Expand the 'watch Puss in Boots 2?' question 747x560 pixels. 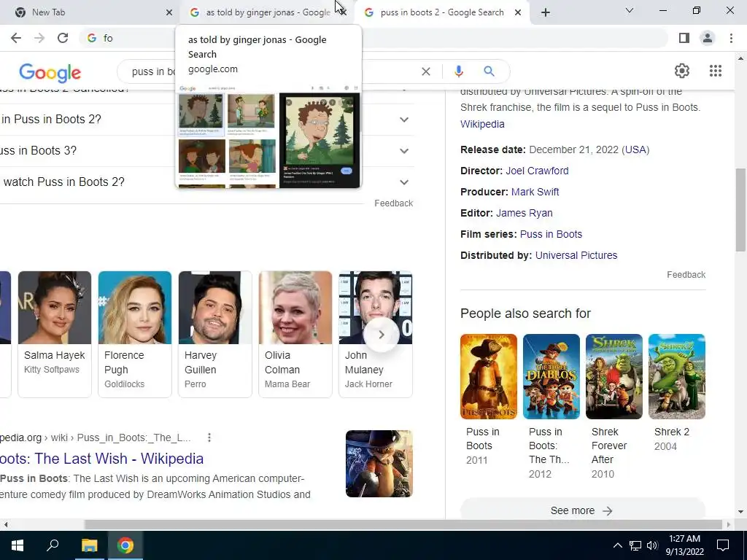click(206, 182)
